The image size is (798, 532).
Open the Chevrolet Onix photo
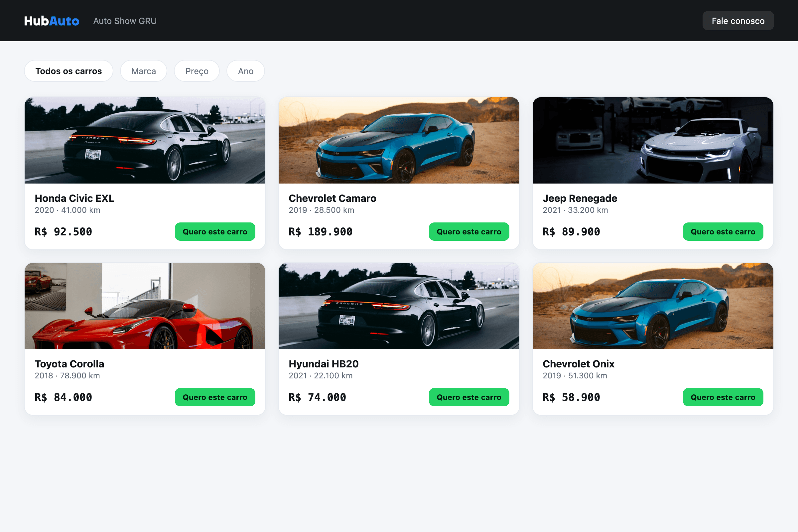click(653, 306)
